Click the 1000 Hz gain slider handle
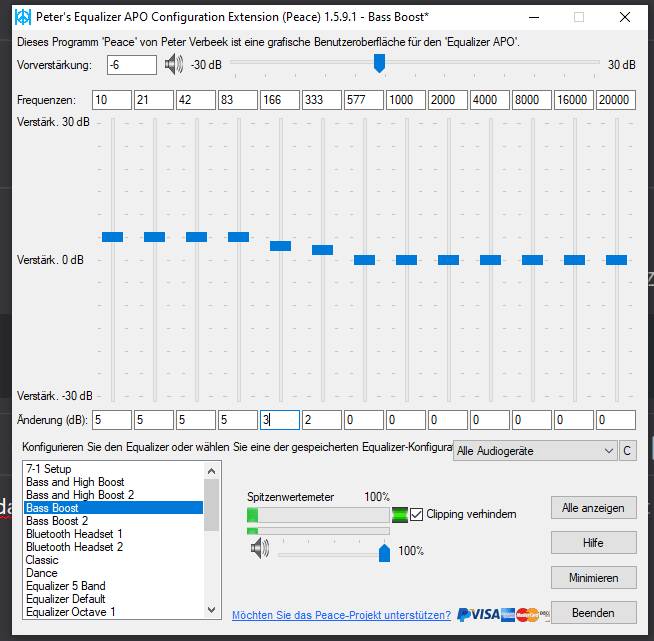 [406, 260]
